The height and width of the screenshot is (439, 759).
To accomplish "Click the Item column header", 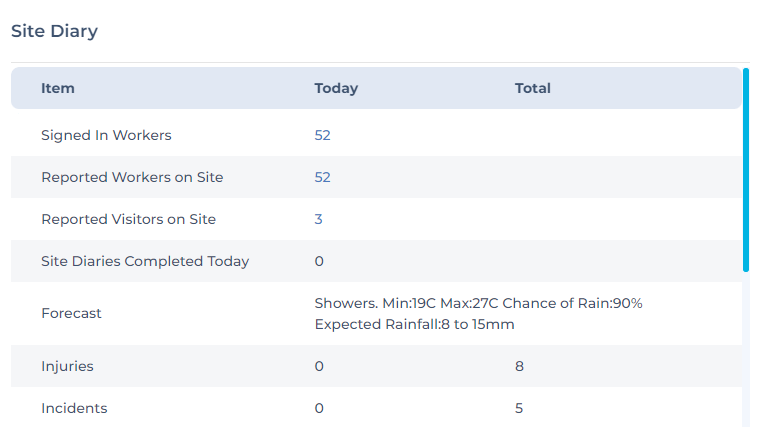I will pyautogui.click(x=58, y=88).
